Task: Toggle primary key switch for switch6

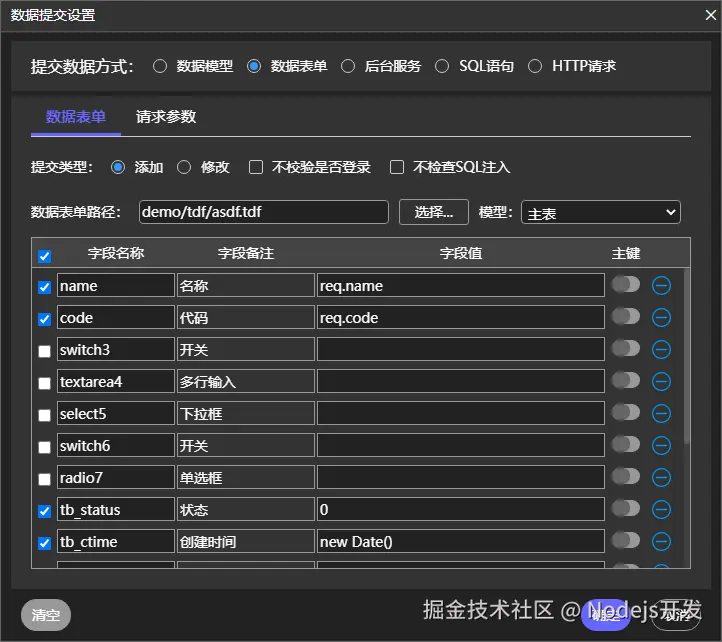Action: 626,444
